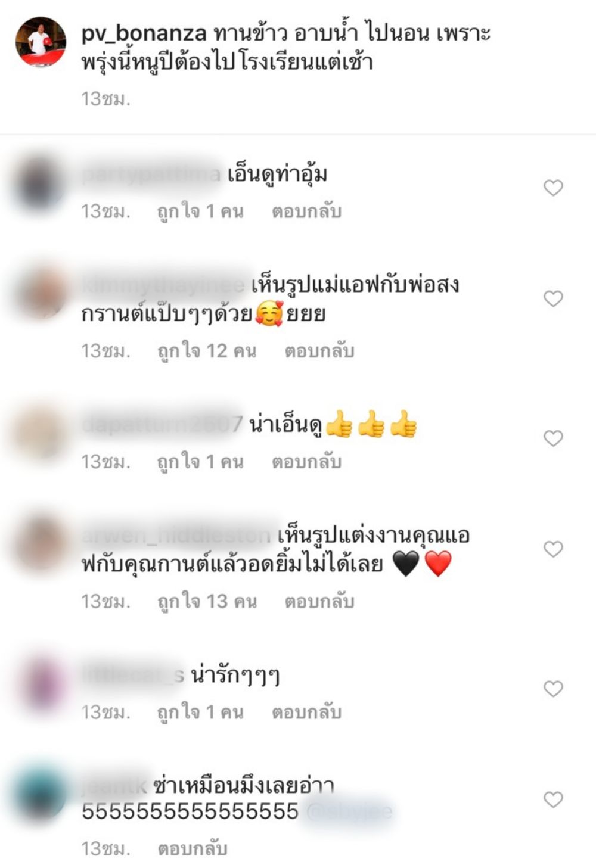
Task: Open the teal avatar of last commenter
Action: (41, 795)
